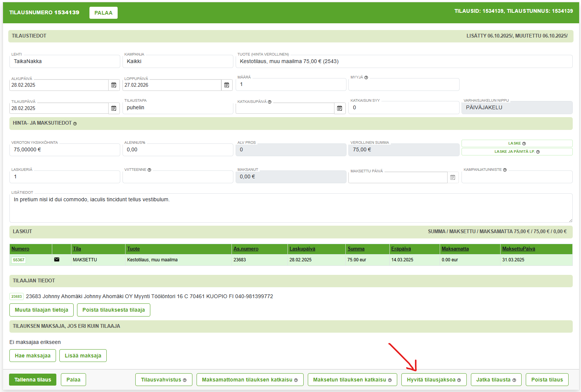
Task: Open the Loppupäivä calendar picker
Action: click(x=227, y=85)
